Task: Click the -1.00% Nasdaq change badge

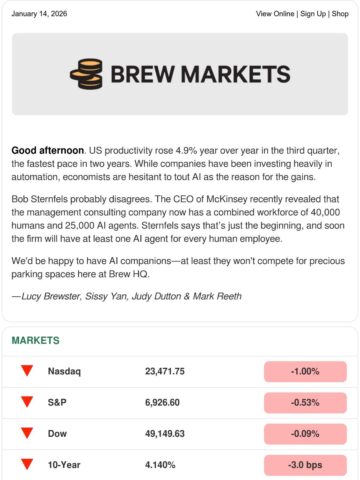Action: (305, 371)
